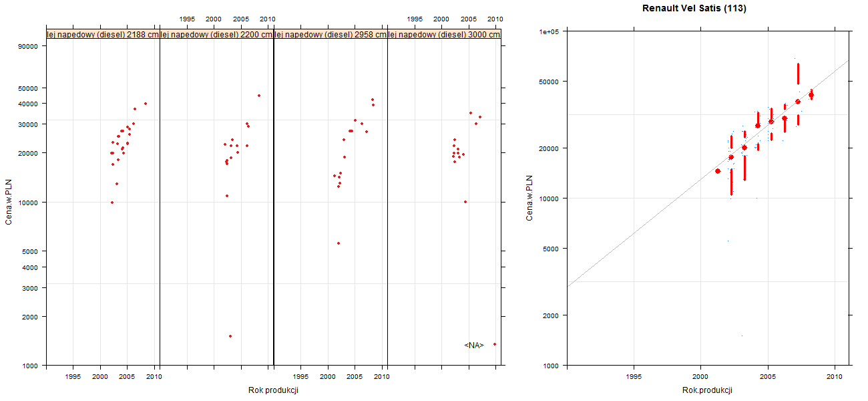Click the "Rok.produkcji" axis title under the Renault chart

(x=708, y=390)
